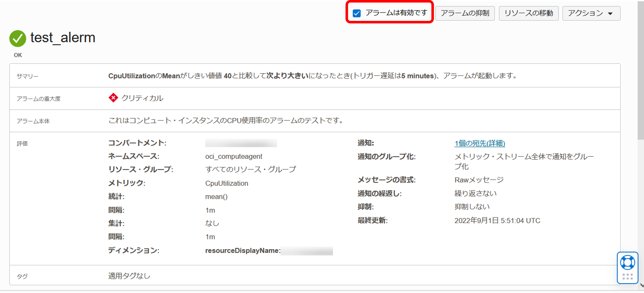Image resolution: width=644 pixels, height=293 pixels.
Task: Click the test_alerm alarm title
Action: click(63, 38)
